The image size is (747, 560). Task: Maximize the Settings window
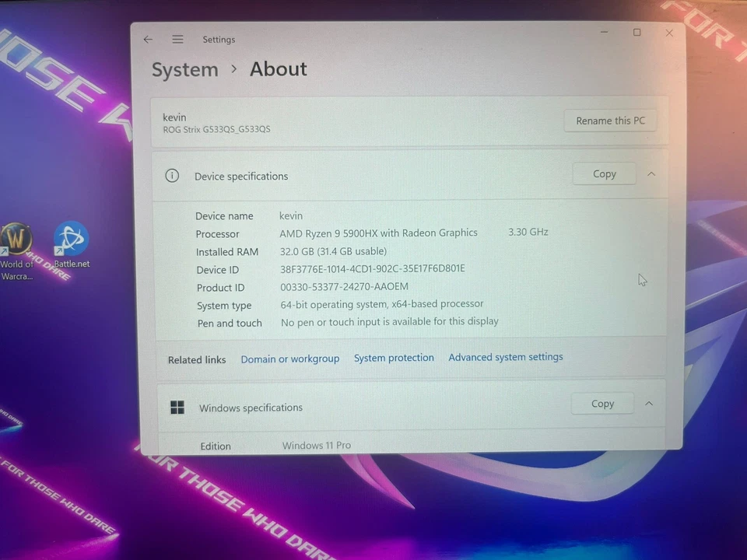(637, 33)
